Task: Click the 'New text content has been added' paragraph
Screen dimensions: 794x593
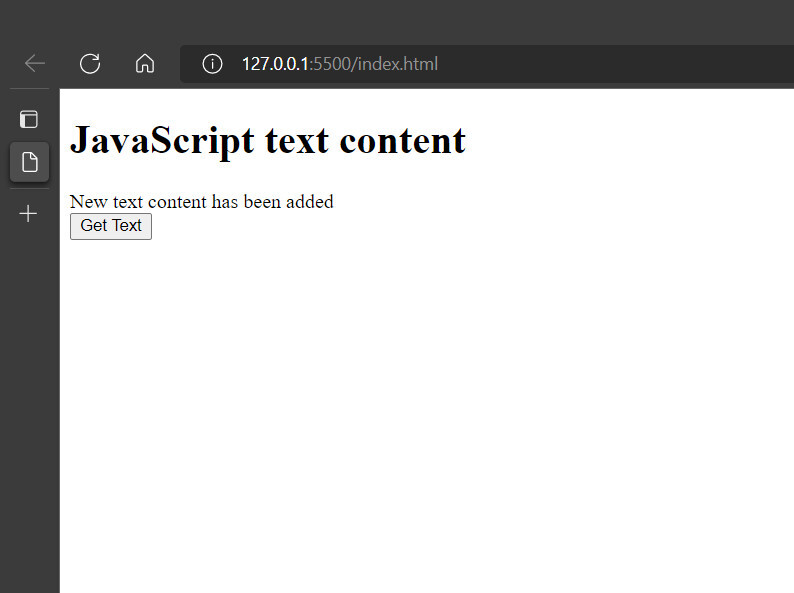Action: pyautogui.click(x=202, y=202)
